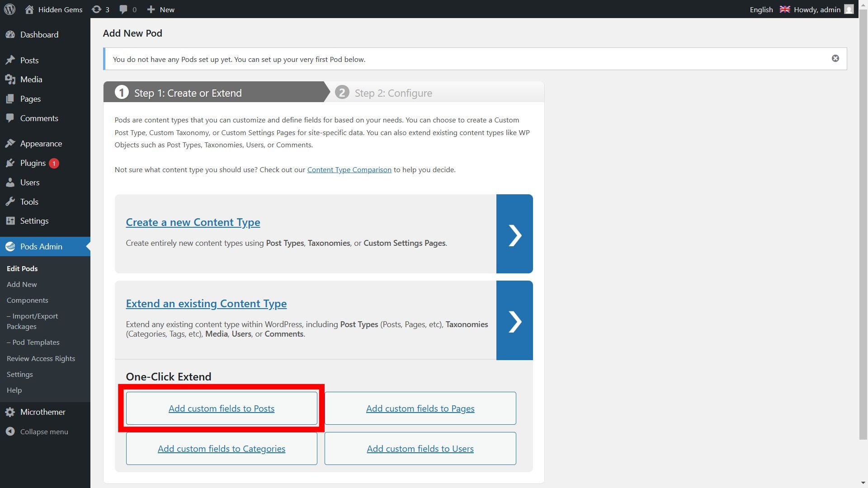Click the Users person icon
This screenshot has height=488, width=868.
10,183
